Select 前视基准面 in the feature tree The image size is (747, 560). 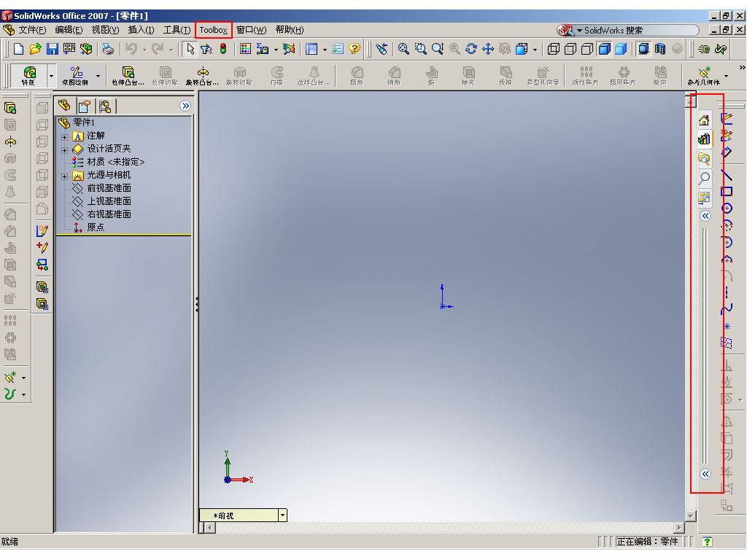109,188
